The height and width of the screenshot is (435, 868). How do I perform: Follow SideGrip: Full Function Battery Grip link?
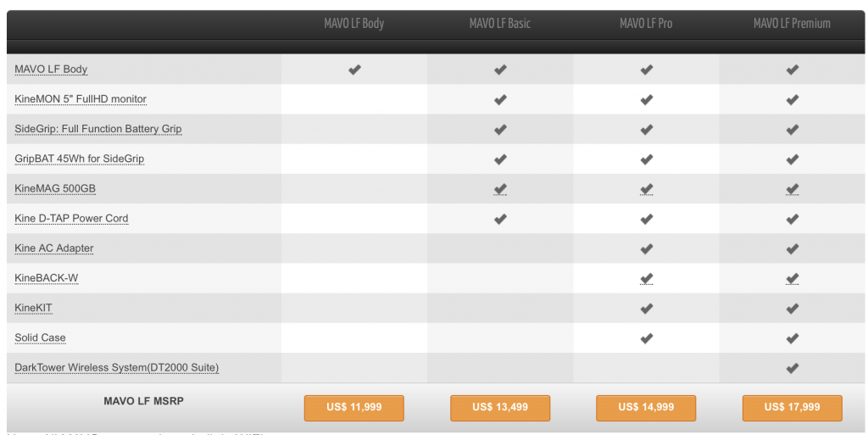[x=98, y=129]
